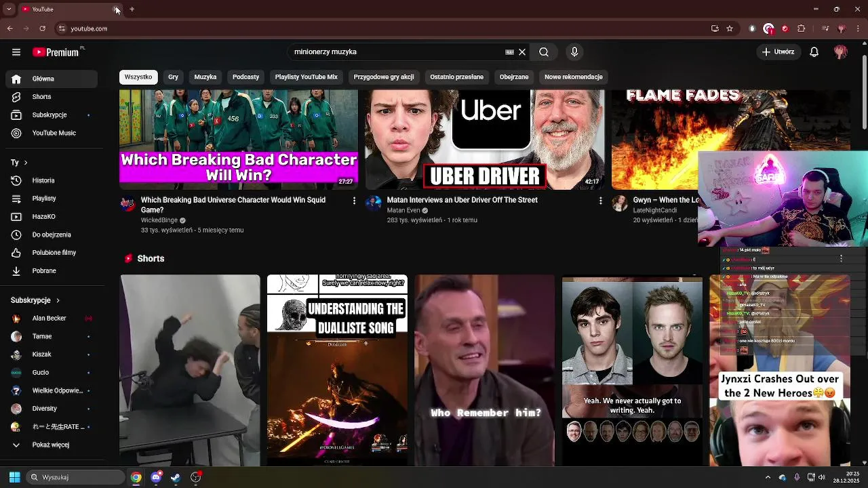Open the YouTube account avatar menu
868x488 pixels.
841,52
